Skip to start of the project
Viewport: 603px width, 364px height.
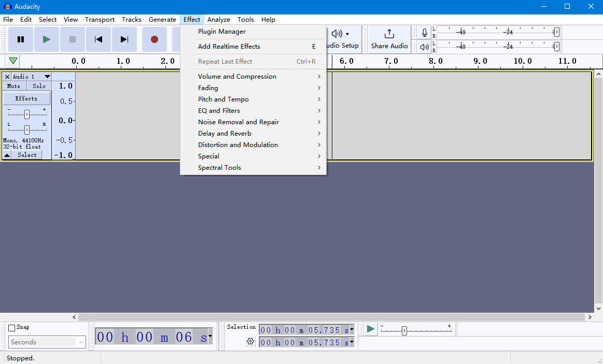click(x=99, y=39)
